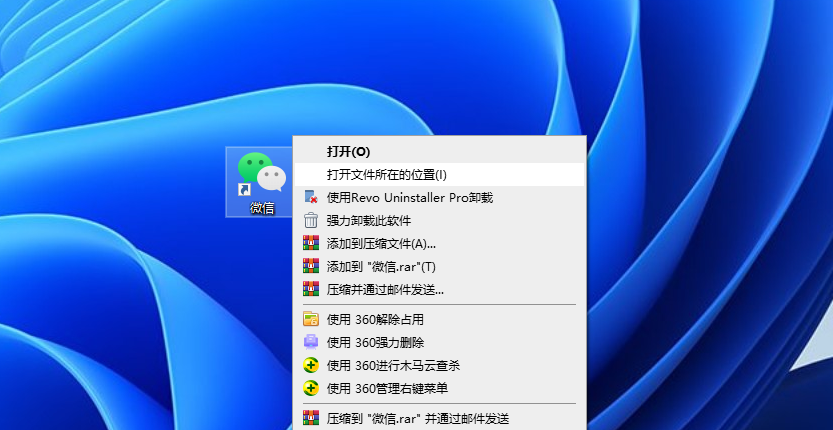Select 使用 360管理右键菜单 option

[x=439, y=389]
